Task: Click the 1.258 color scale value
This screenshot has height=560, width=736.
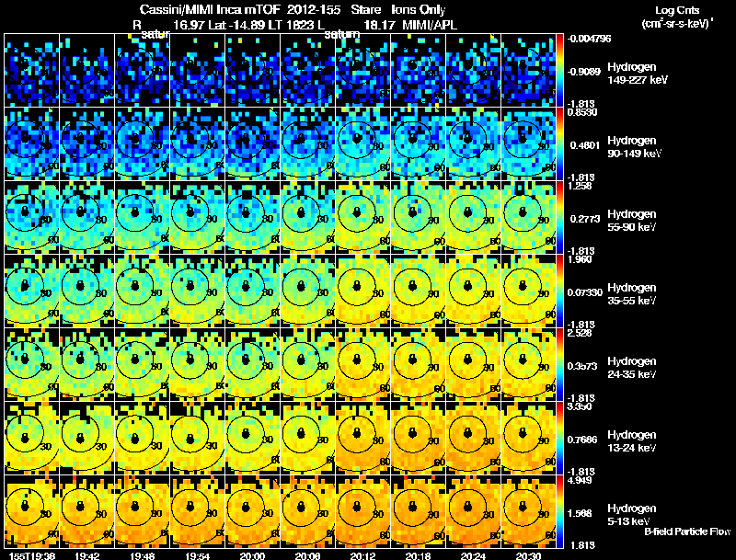Action: 580,186
